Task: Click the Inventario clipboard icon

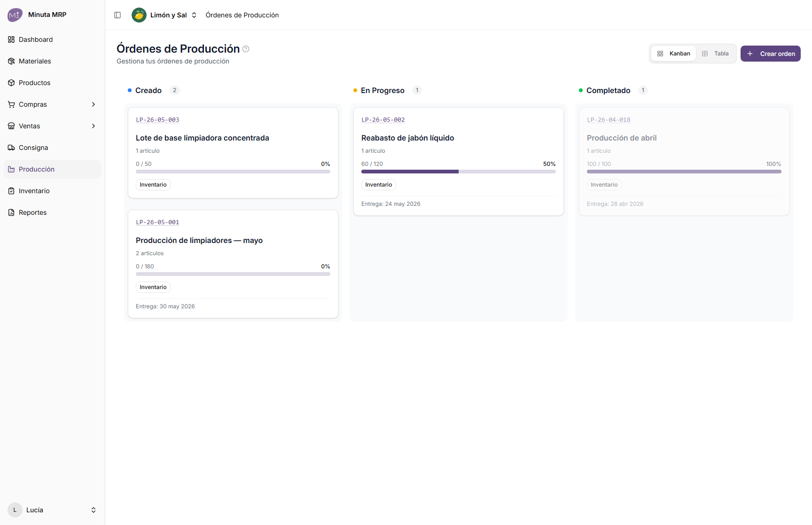Action: point(11,191)
